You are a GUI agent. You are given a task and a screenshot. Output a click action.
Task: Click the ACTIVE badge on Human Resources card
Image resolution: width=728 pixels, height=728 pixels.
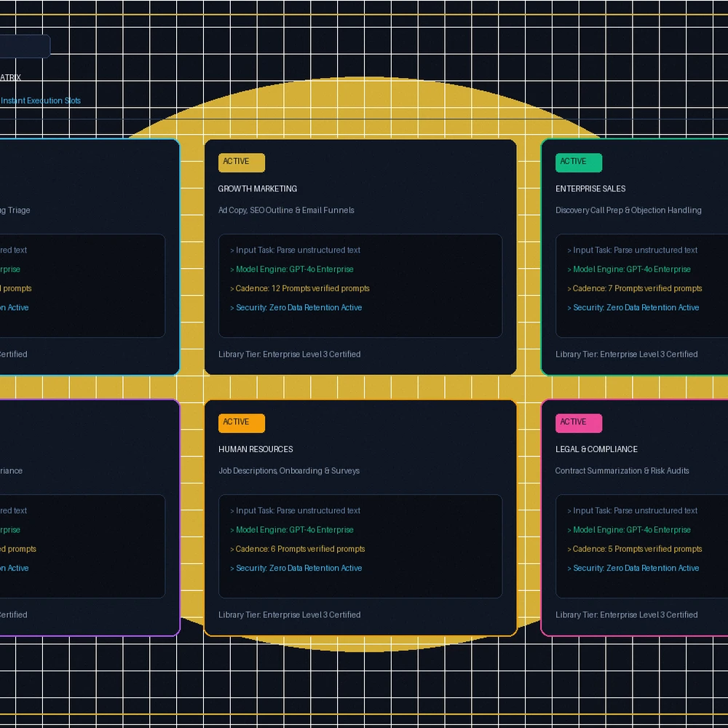[242, 423]
